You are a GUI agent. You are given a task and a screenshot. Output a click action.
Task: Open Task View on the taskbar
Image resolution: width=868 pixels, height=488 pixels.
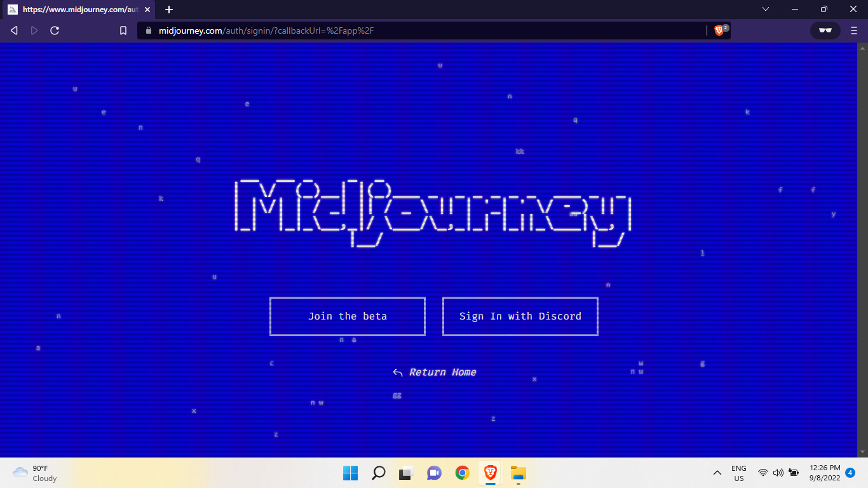pos(407,473)
